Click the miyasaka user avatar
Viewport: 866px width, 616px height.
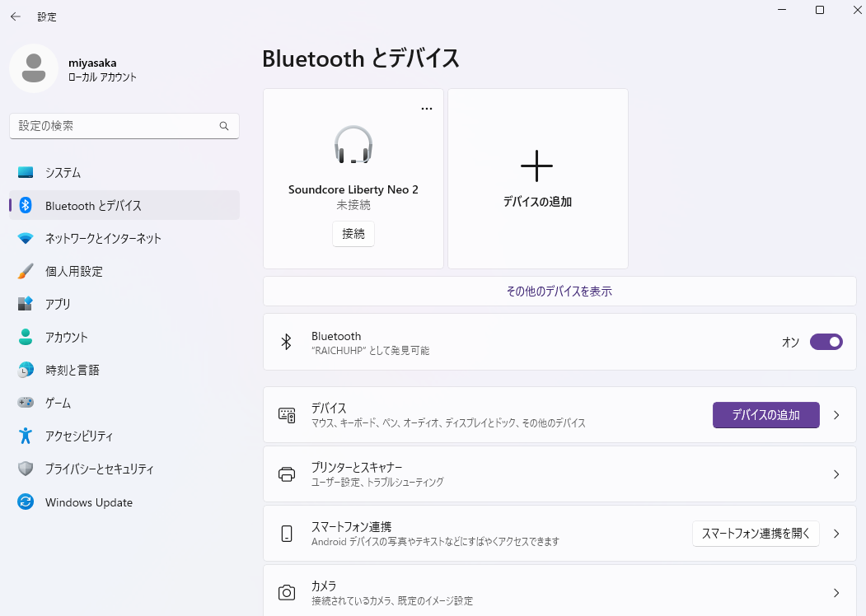pyautogui.click(x=34, y=68)
